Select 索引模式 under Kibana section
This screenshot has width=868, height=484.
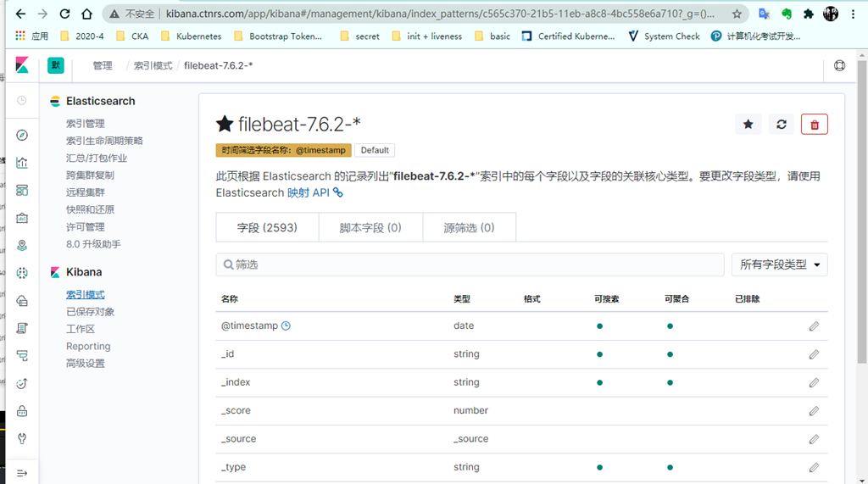pos(86,295)
